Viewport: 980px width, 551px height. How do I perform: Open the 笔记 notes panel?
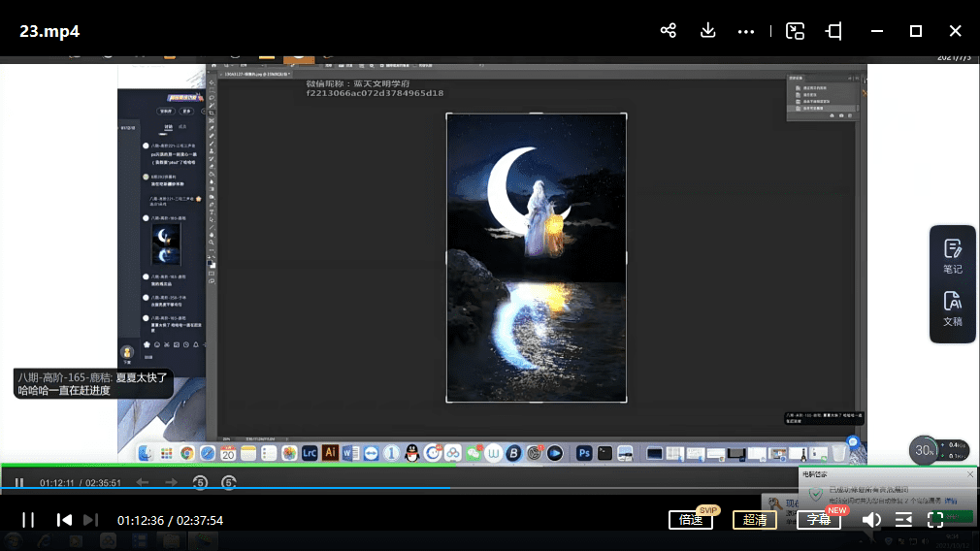point(953,257)
